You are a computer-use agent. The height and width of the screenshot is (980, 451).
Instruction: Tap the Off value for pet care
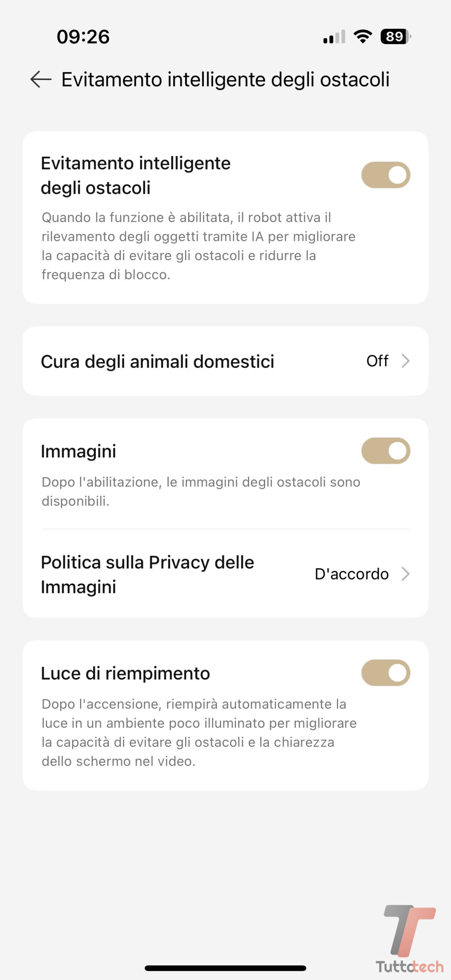pyautogui.click(x=377, y=361)
